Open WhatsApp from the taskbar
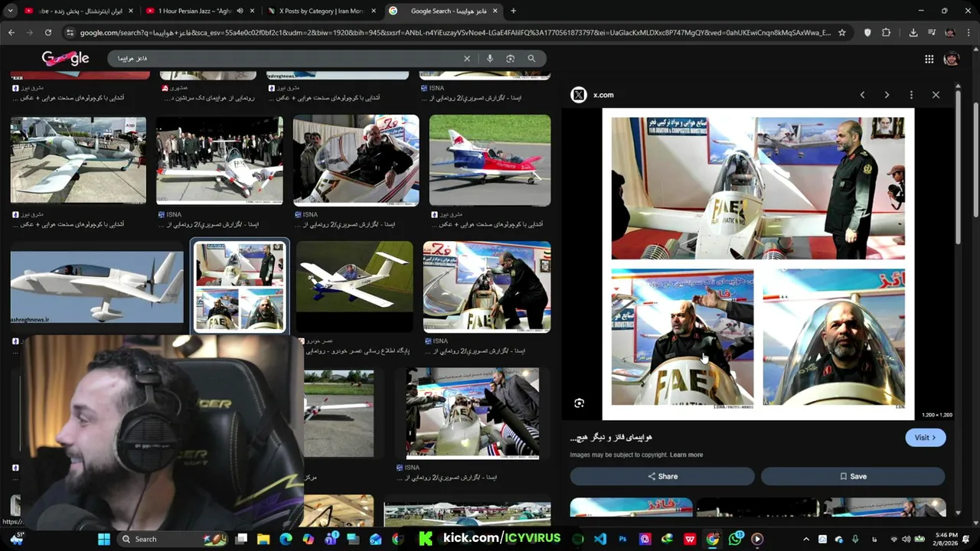The height and width of the screenshot is (551, 980). pos(735,539)
